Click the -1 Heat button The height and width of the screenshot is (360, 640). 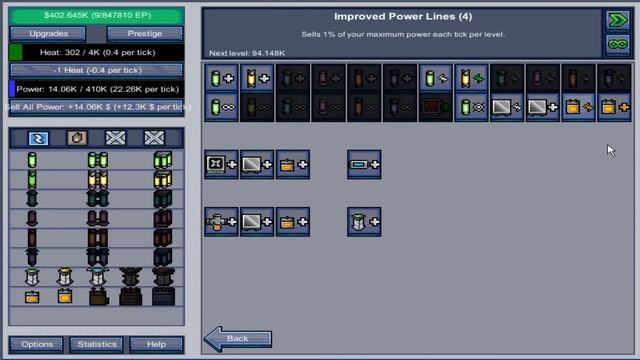[97, 70]
